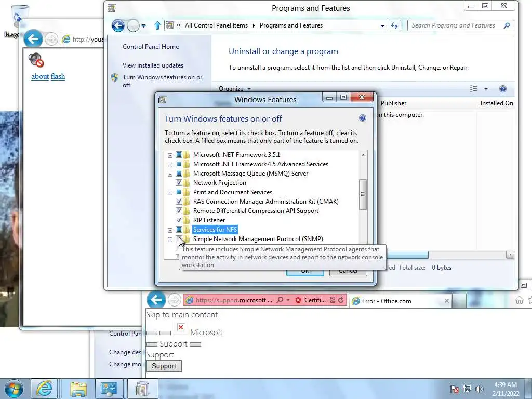Viewport: 532px width, 399px height.
Task: Open Control Panel Home link
Action: (x=151, y=47)
